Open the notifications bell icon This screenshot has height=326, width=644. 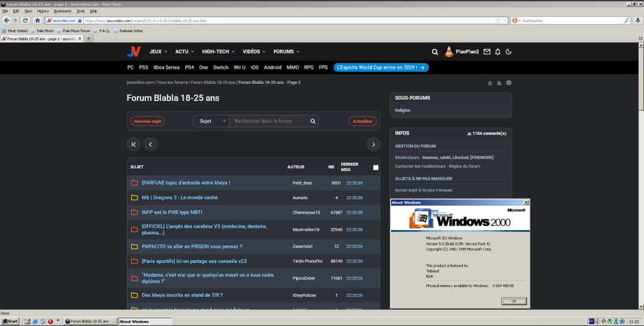tap(498, 52)
